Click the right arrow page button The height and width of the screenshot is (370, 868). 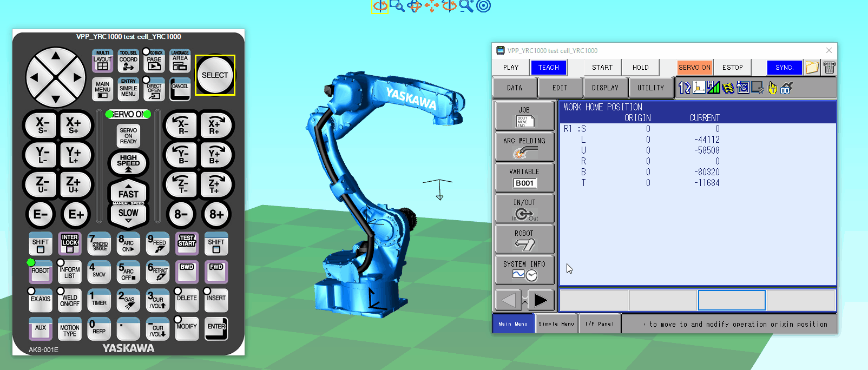(x=540, y=300)
